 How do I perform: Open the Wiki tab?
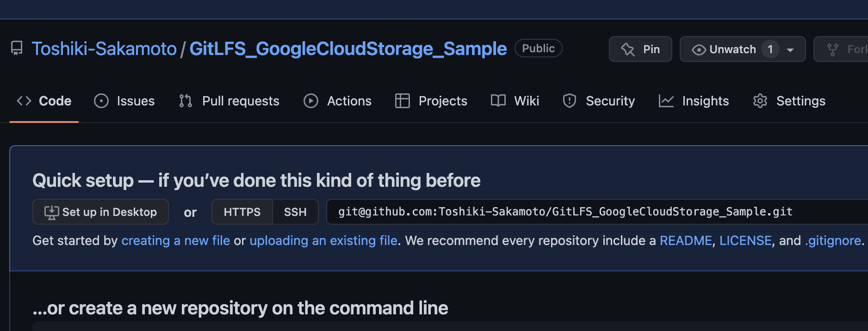515,101
